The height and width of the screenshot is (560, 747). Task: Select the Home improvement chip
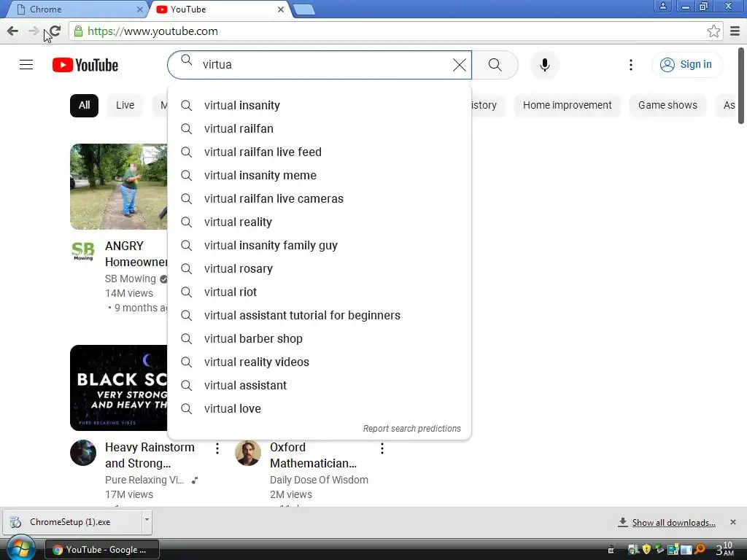click(x=567, y=105)
